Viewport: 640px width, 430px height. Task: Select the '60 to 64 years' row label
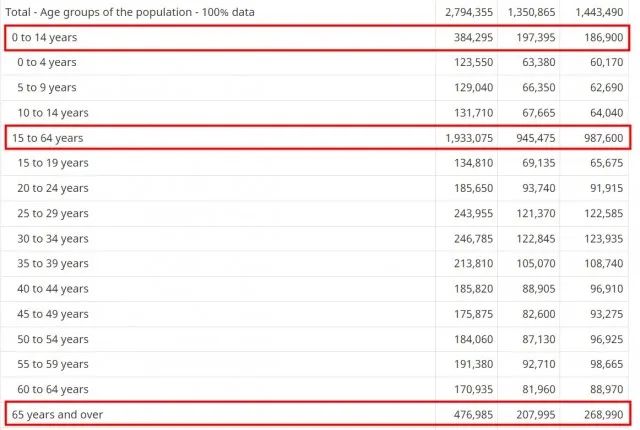53,390
